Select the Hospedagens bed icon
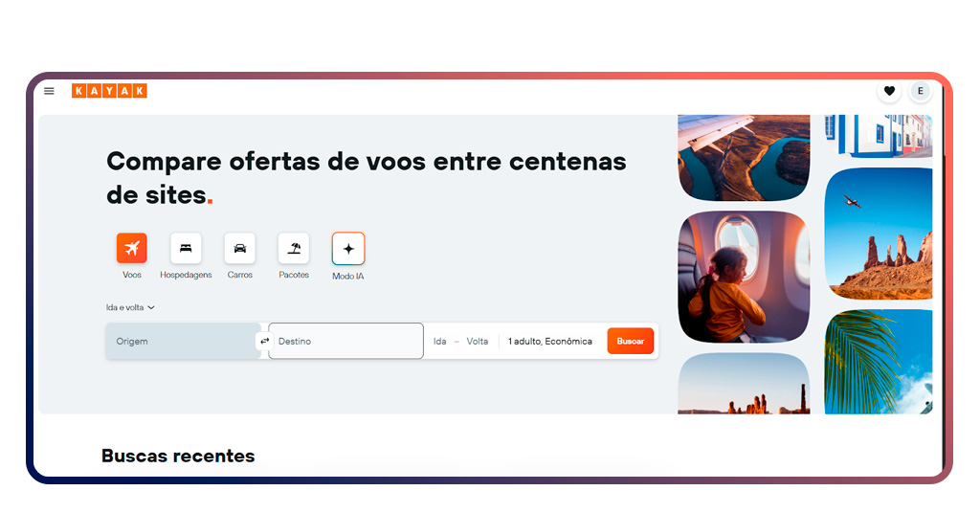980x513 pixels. (186, 248)
